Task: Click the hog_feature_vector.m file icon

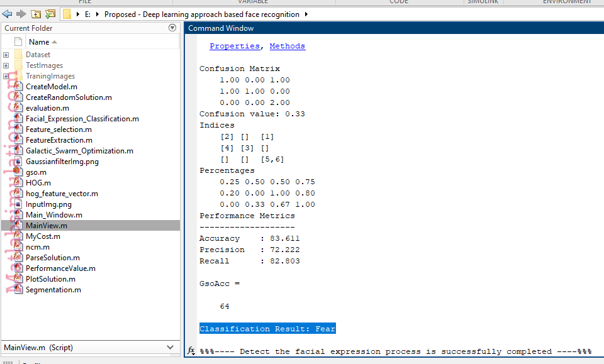Action: pyautogui.click(x=18, y=194)
